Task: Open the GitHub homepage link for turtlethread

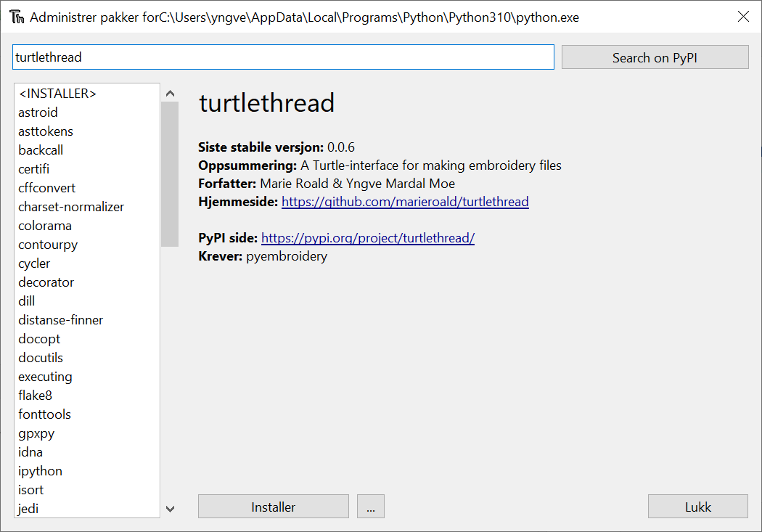Action: pos(405,202)
